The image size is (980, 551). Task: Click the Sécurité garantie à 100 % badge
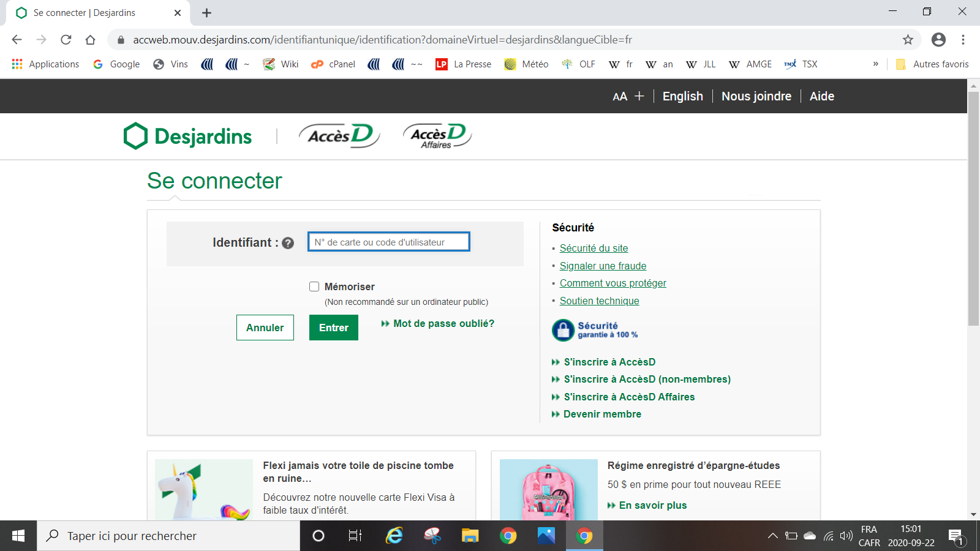point(595,330)
